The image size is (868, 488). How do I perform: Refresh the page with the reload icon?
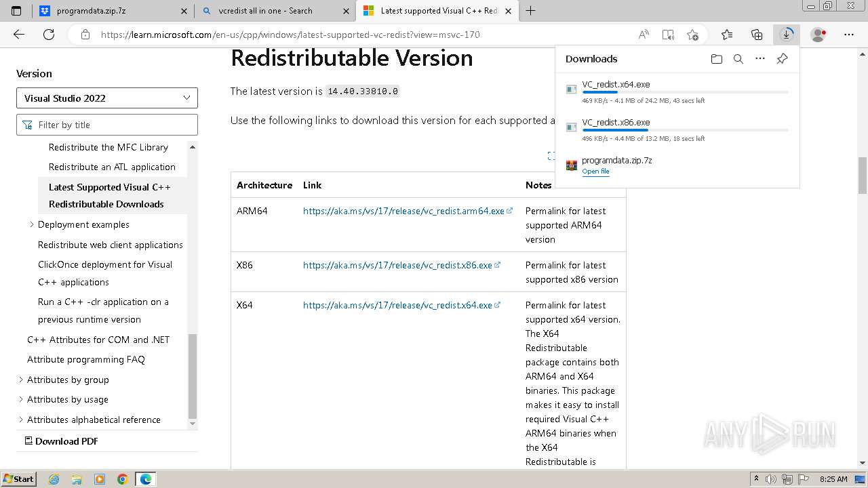coord(49,35)
